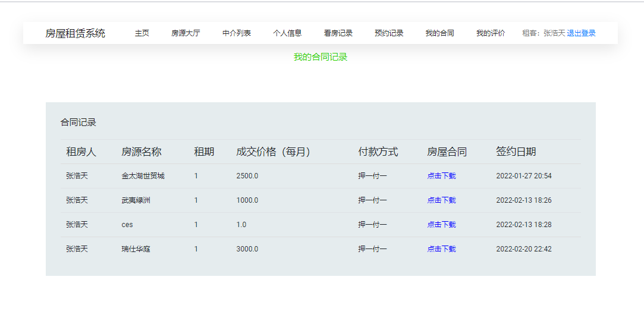644x324 pixels.
Task: Open the 我的合同 nav item
Action: 440,33
